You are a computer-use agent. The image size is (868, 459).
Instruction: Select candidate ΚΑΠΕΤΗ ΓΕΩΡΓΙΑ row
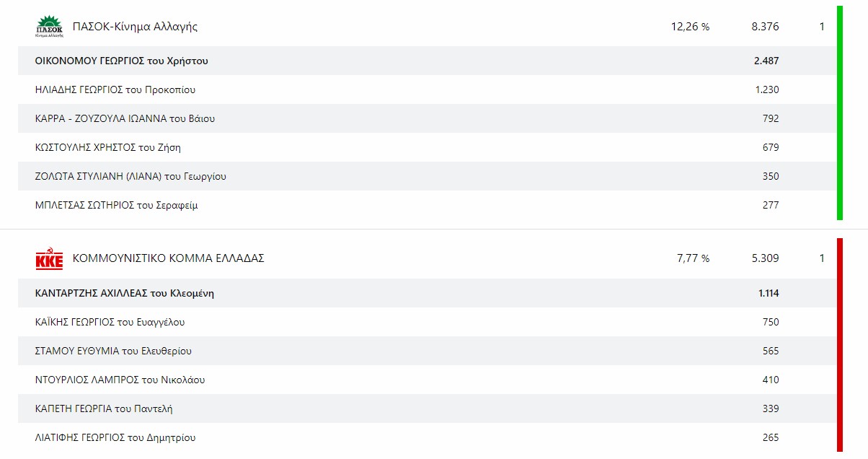[x=427, y=408]
